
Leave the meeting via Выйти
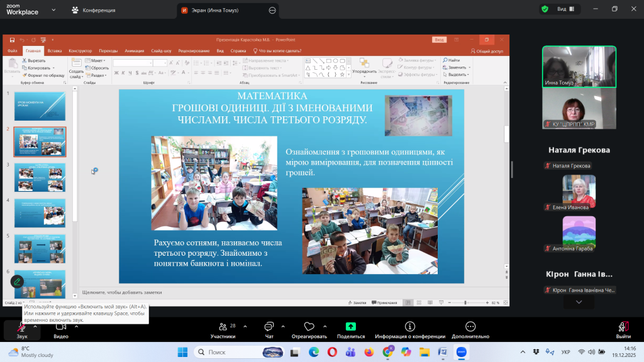click(623, 328)
